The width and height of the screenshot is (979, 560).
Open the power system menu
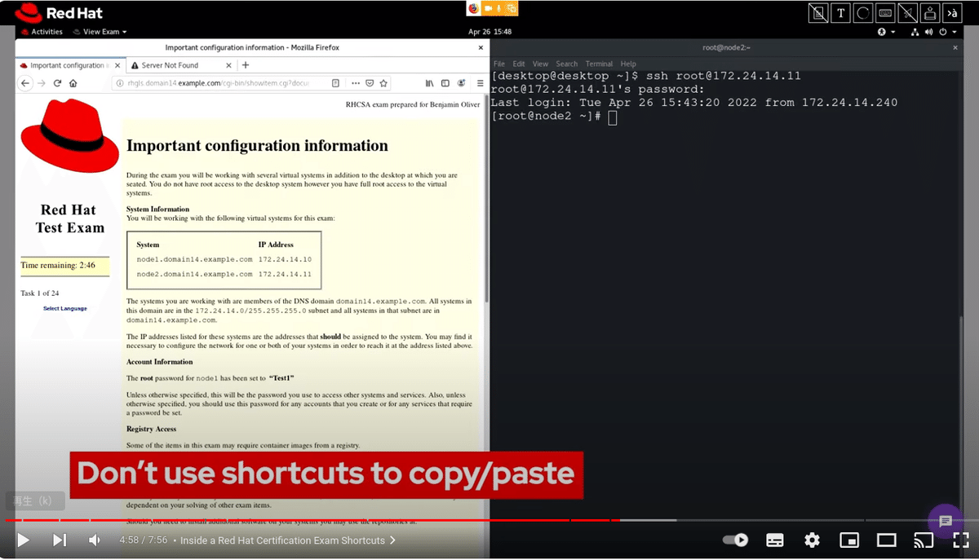coord(946,32)
